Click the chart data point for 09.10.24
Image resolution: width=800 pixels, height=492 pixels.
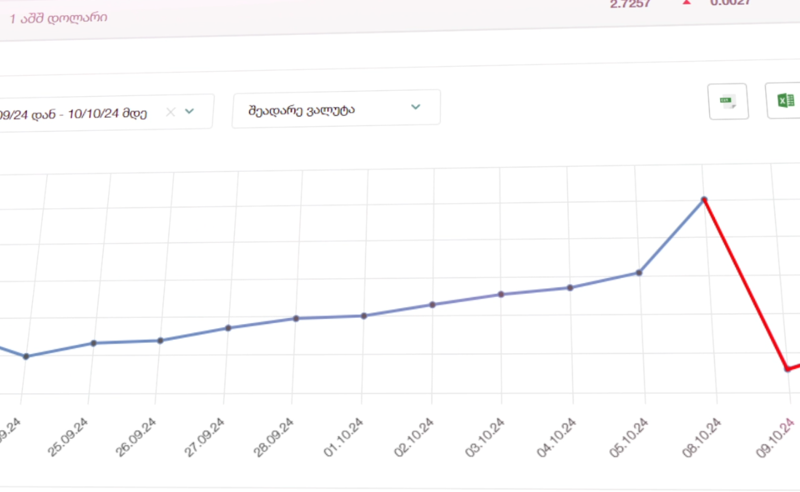click(x=787, y=368)
